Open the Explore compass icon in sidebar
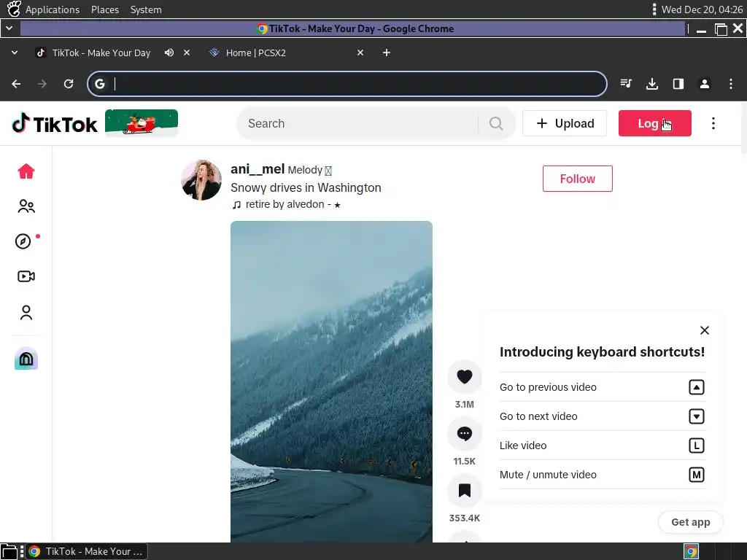747x560 pixels. click(23, 241)
